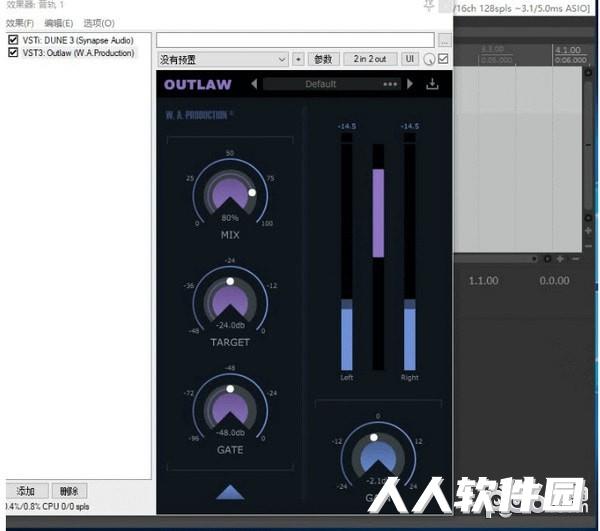Open the 选项(O) menu
Screen dimensions: 600x531
[99, 23]
